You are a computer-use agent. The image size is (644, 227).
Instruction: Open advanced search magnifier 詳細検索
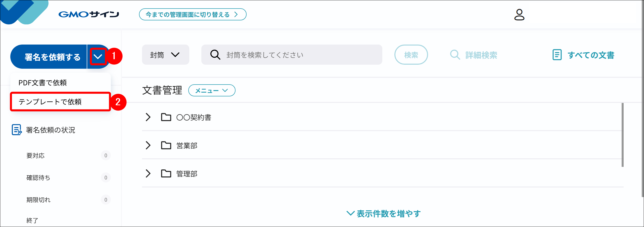coord(455,55)
